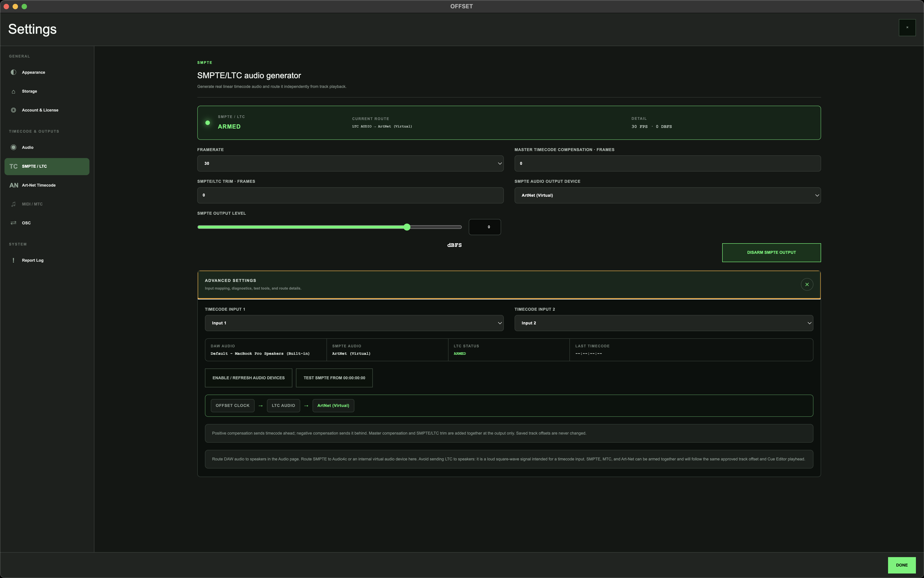Click the 'Route DAW audio to speakers' note
The image size is (924, 578).
(509, 459)
